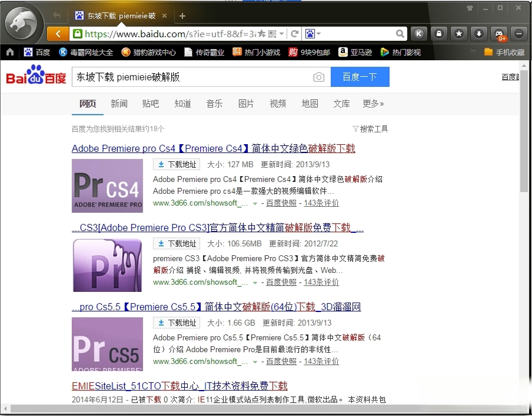
Task: Click the Baidu search query input
Action: click(x=192, y=77)
